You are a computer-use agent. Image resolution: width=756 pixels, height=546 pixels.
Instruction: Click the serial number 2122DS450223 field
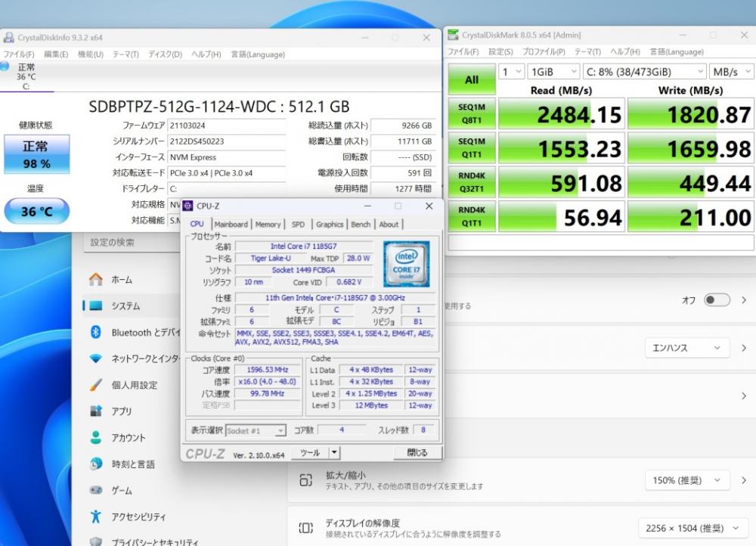coord(226,141)
